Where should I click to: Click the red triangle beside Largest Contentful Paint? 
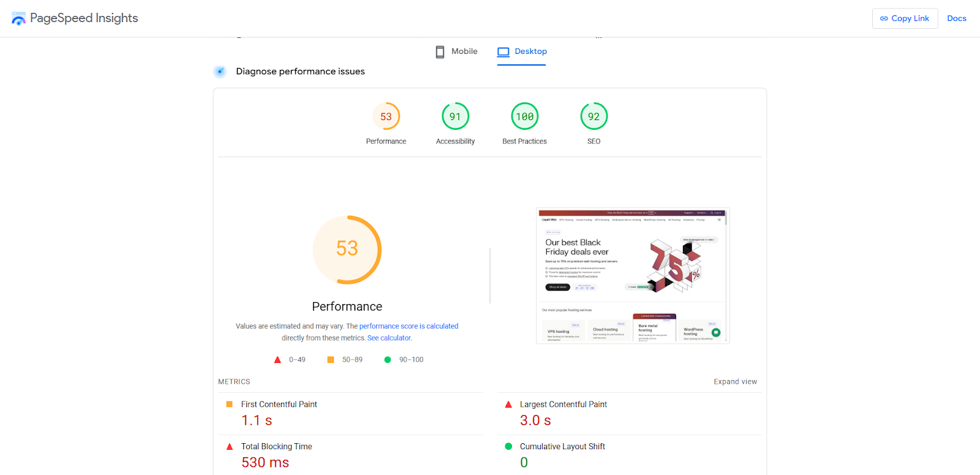point(508,405)
